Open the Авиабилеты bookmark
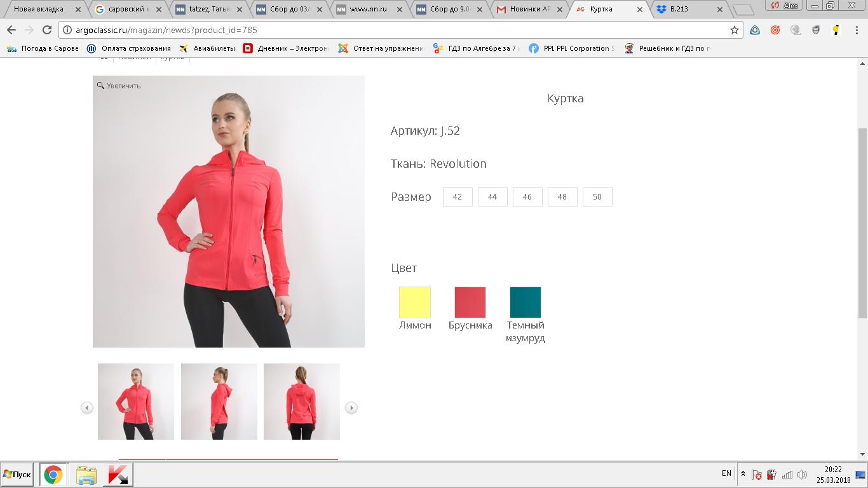Screen dimensions: 868x488 (207, 48)
